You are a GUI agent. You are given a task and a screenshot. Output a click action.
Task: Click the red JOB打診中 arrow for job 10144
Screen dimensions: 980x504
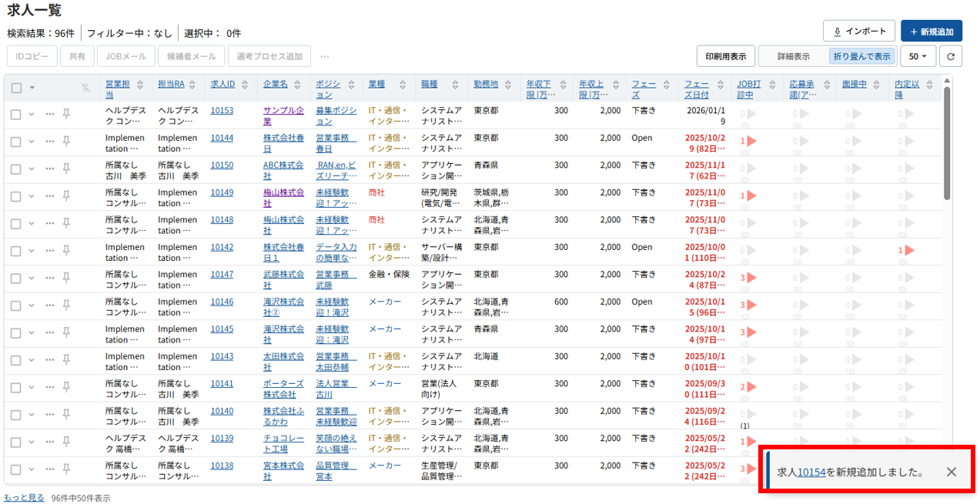point(751,142)
